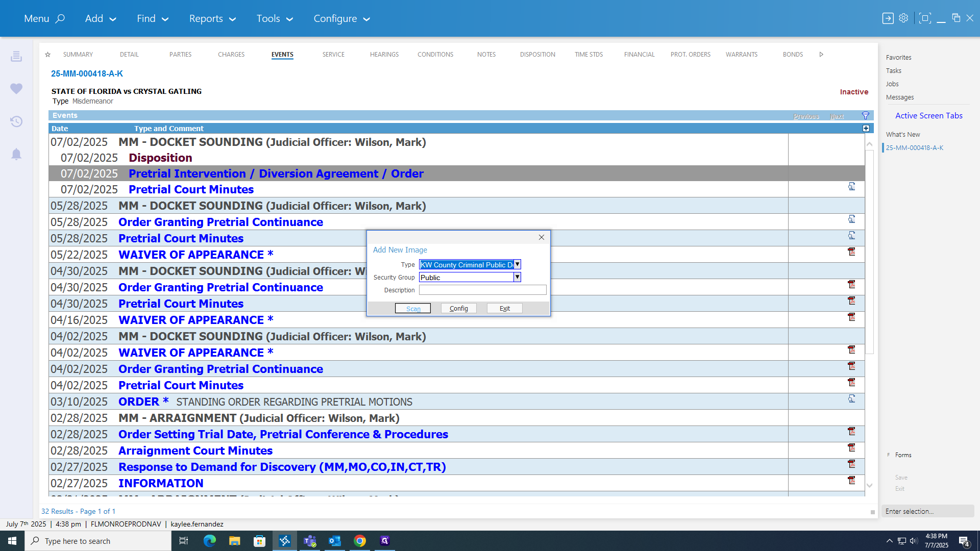Open PDF icon for Response to Demand for Discovery
Screen dimensions: 980x551
click(x=851, y=464)
